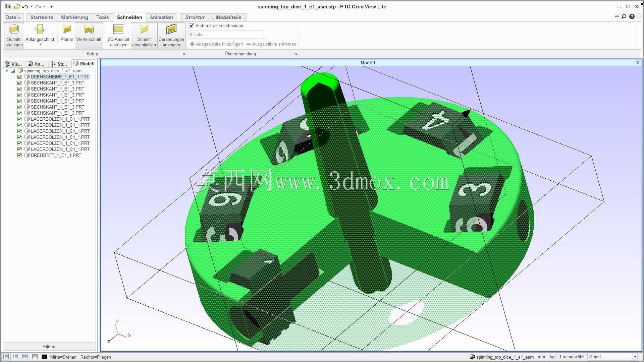
Task: Open the Setup group dialog launcher
Action: 184,54
